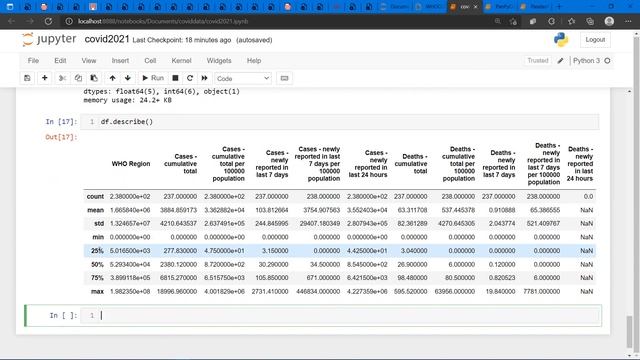Click into the empty In [ ] cell
This screenshot has width=640, height=360.
340,315
